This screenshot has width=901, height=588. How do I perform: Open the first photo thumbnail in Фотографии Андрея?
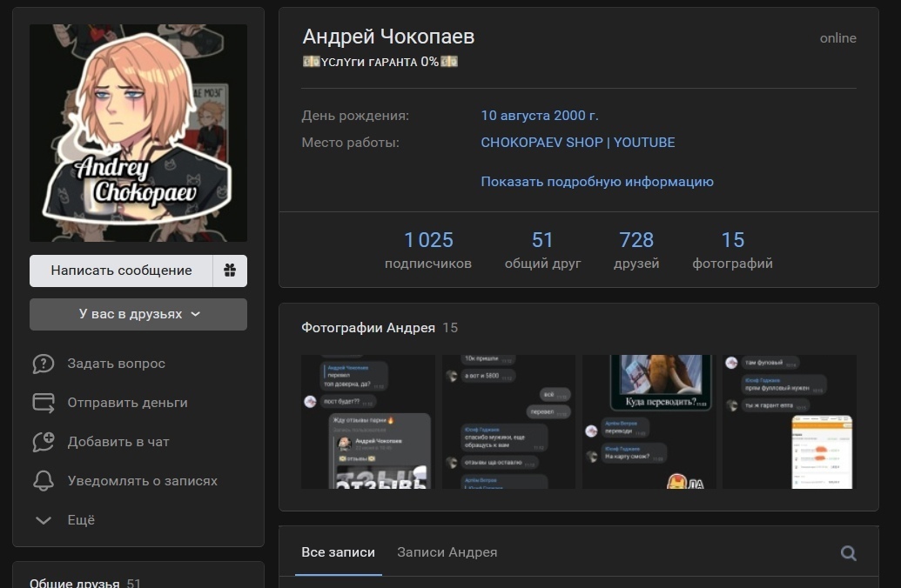(x=367, y=421)
